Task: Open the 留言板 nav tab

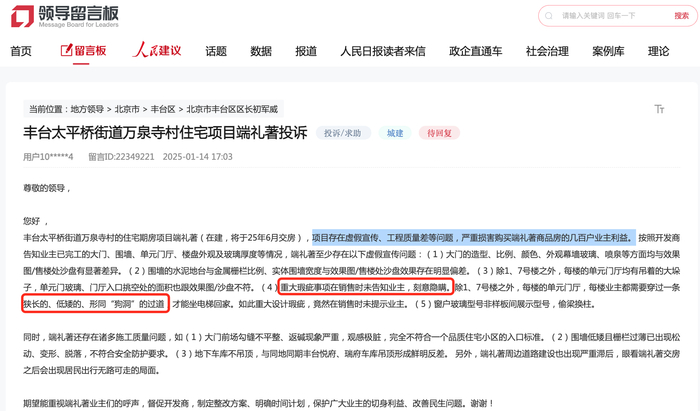Action: click(83, 51)
